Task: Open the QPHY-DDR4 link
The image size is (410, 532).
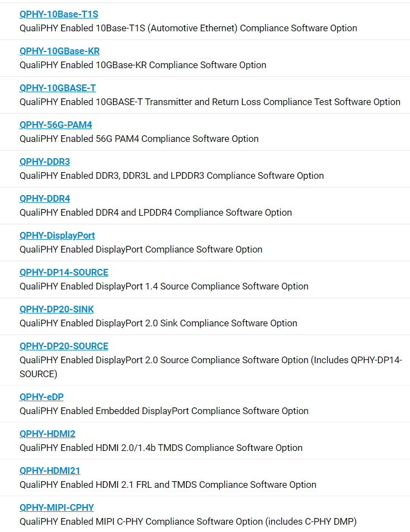Action: (x=45, y=199)
